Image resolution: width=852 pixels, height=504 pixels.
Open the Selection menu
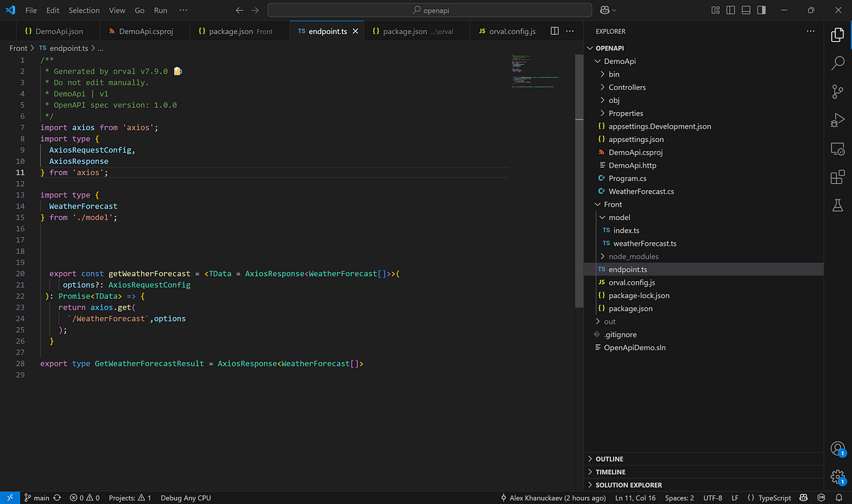point(84,11)
